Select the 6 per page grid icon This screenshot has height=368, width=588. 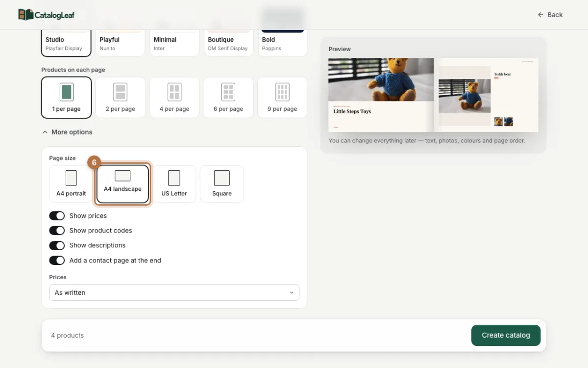(228, 92)
